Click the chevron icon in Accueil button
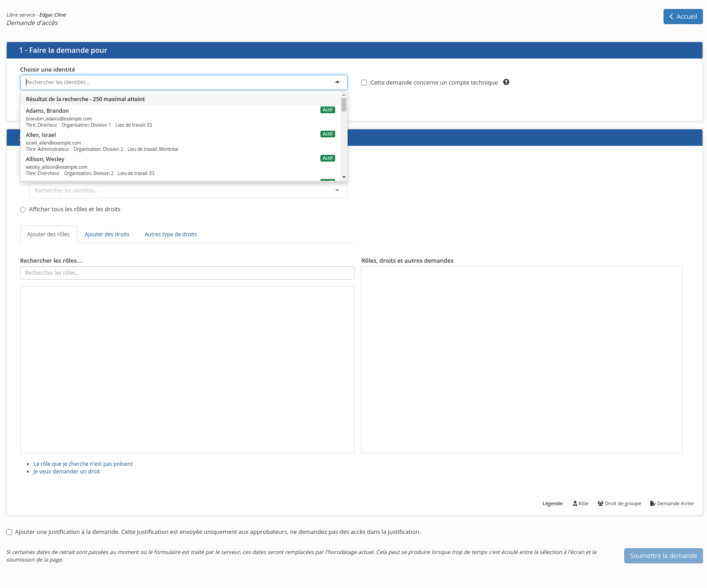707x588 pixels. pos(671,17)
